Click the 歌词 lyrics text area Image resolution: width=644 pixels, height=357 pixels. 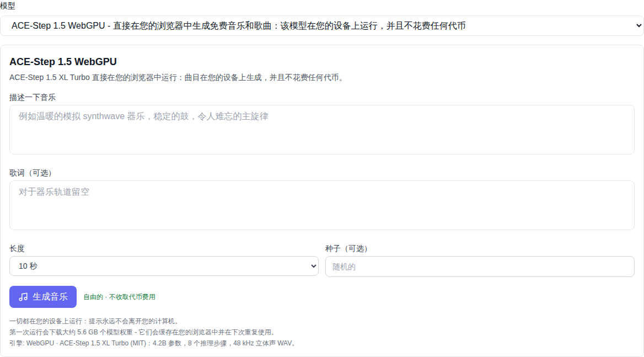(321, 205)
